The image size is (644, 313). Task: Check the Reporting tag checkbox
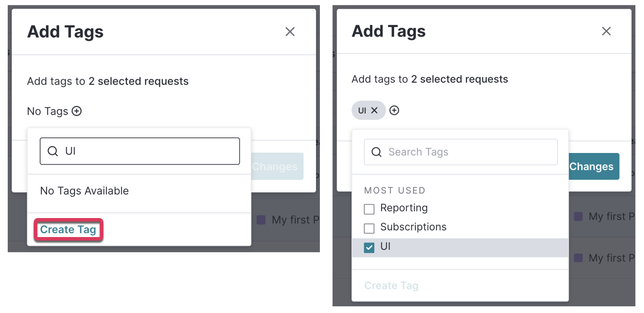point(369,209)
